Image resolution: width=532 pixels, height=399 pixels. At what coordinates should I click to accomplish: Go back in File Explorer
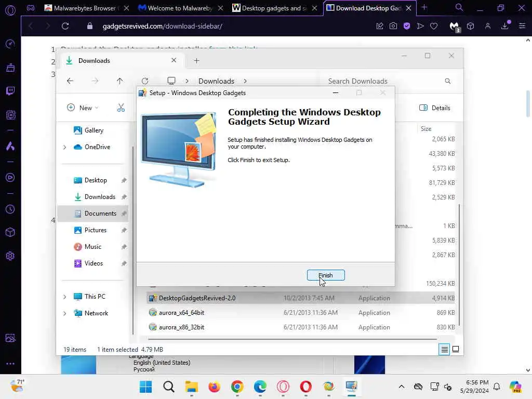[x=70, y=81]
